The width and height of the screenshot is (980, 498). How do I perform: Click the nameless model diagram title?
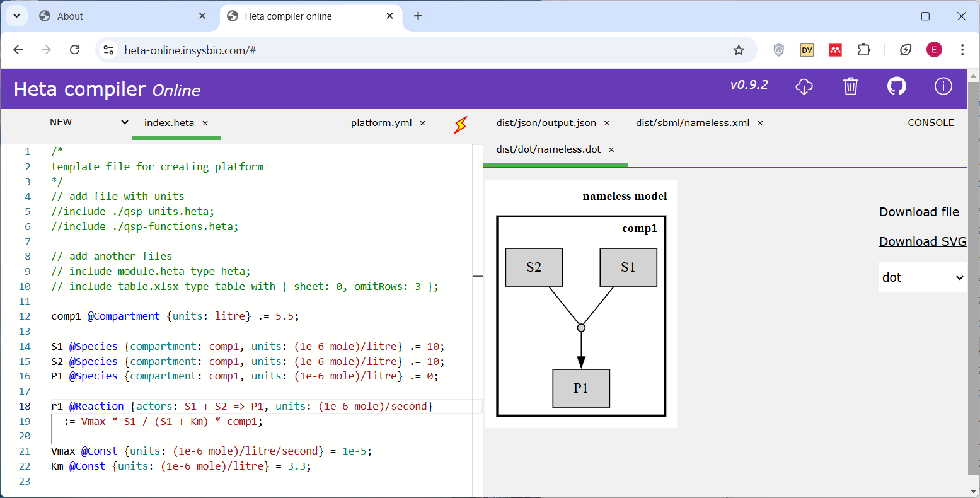(625, 196)
